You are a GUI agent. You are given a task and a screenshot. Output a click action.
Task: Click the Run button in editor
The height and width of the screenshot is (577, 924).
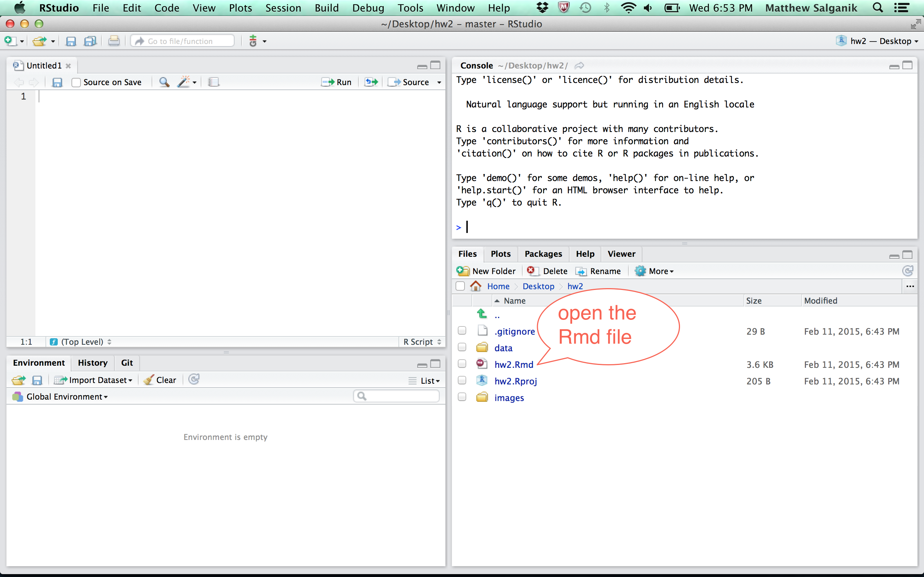coord(336,82)
